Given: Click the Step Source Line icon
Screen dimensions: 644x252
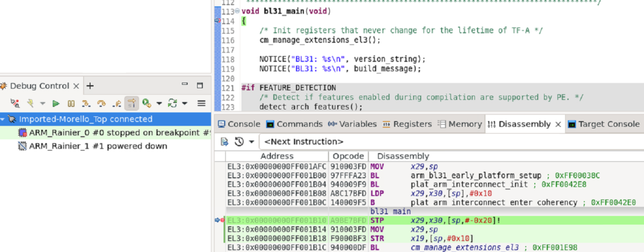Looking at the screenshot, I should point(86,104).
